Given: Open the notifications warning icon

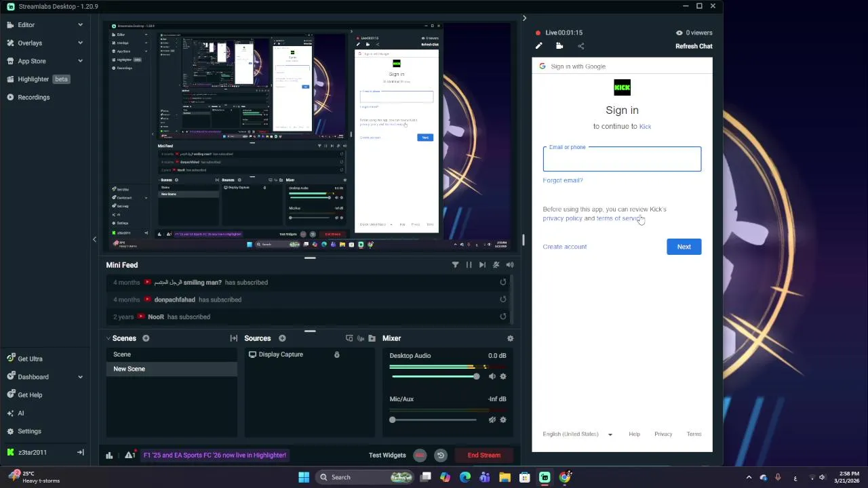Looking at the screenshot, I should pyautogui.click(x=129, y=455).
